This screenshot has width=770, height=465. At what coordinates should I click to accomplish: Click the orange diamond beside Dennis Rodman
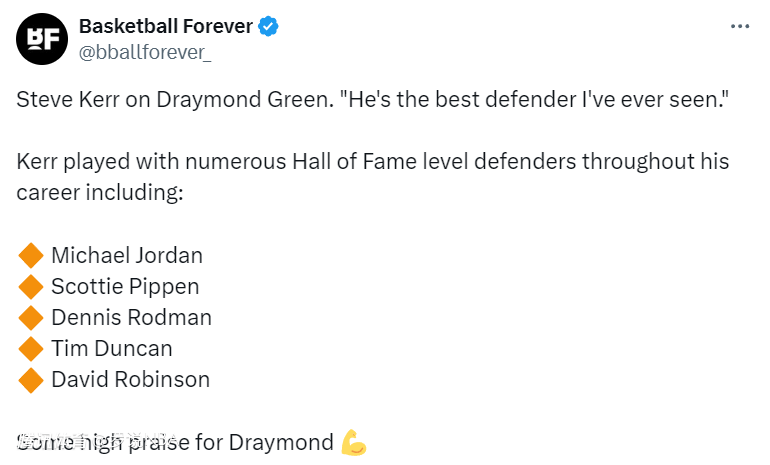click(x=31, y=318)
